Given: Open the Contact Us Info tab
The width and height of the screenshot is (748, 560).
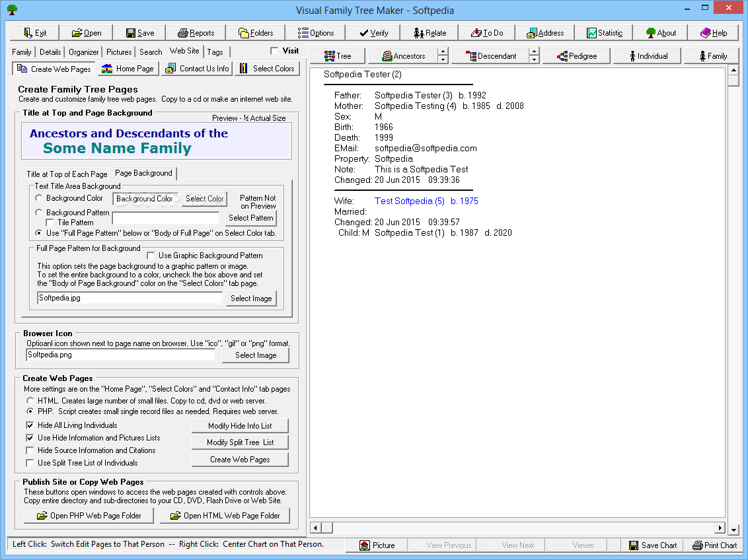Looking at the screenshot, I should coord(197,69).
